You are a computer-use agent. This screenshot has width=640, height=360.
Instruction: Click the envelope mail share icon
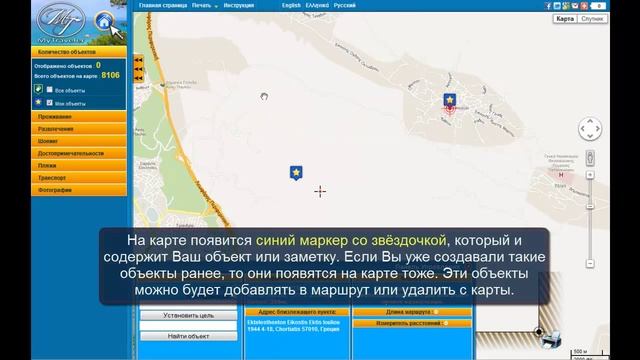(x=575, y=6)
